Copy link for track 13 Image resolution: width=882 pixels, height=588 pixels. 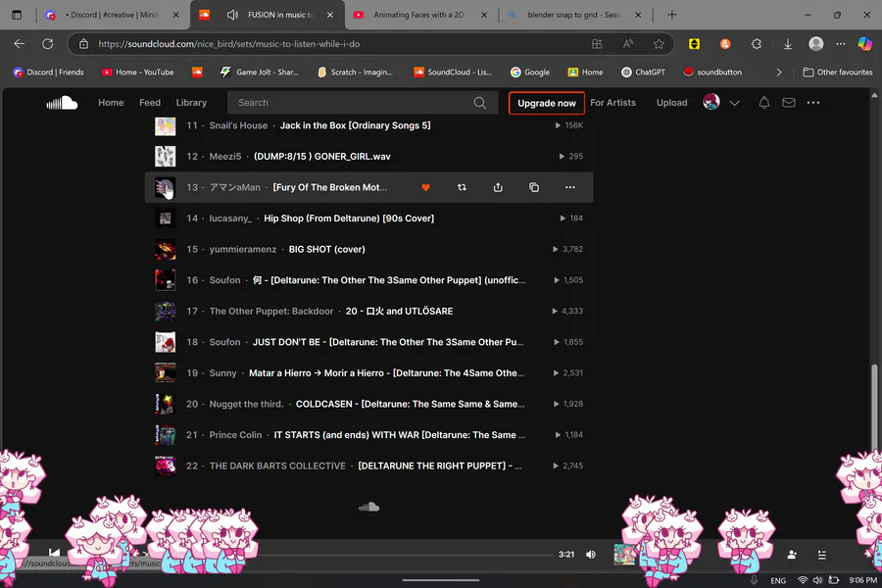(x=534, y=187)
